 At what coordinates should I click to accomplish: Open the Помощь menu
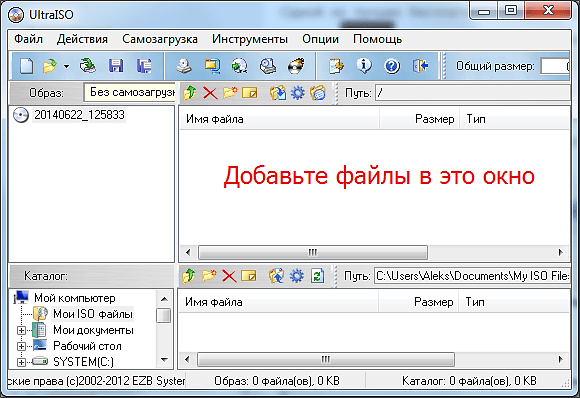377,39
